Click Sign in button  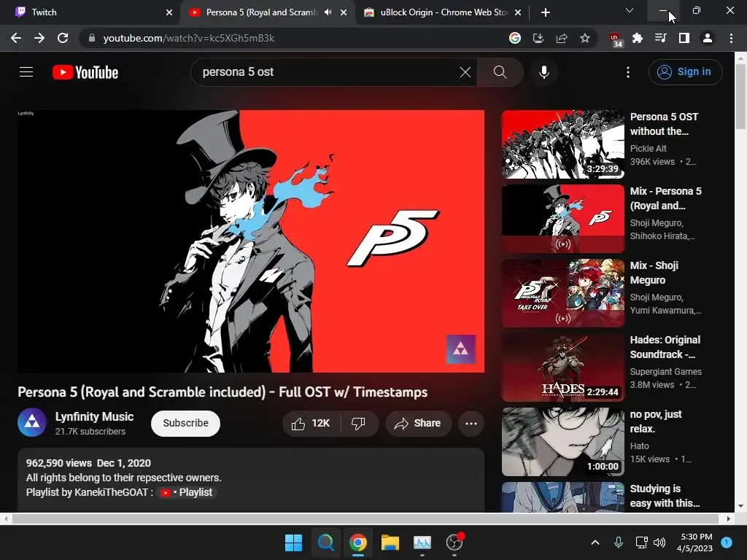(685, 72)
